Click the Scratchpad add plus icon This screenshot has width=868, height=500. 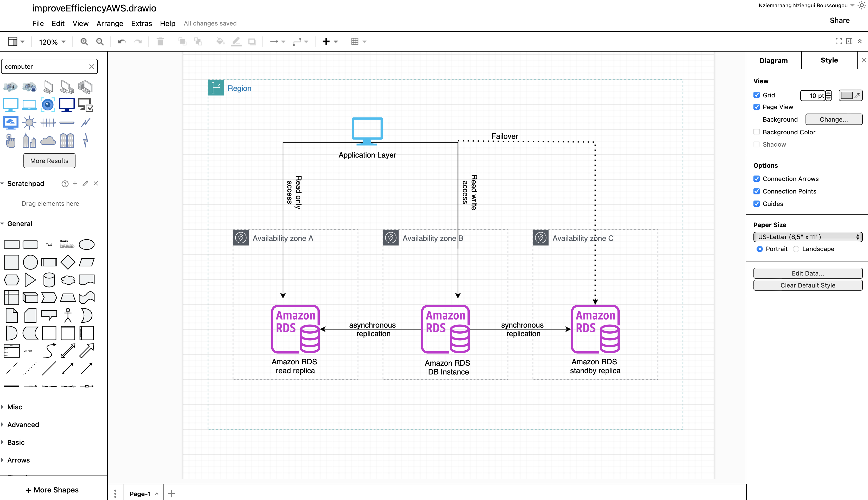(x=75, y=183)
